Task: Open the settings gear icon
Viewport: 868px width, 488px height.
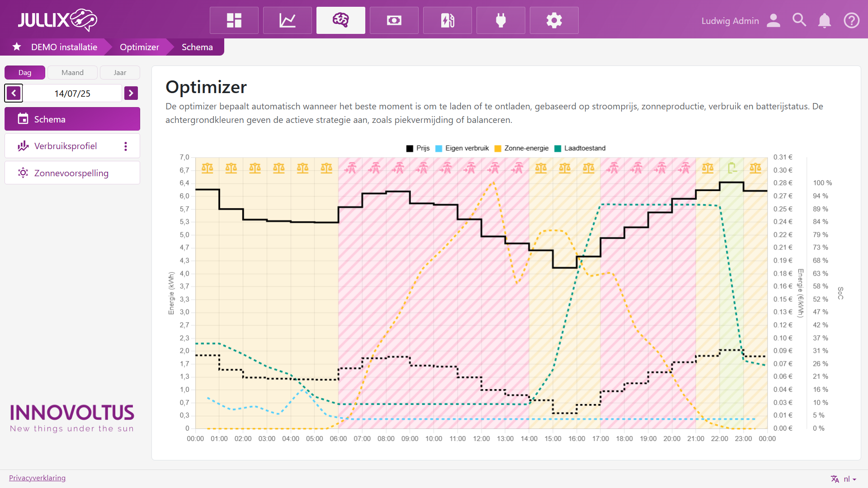Action: pos(554,20)
